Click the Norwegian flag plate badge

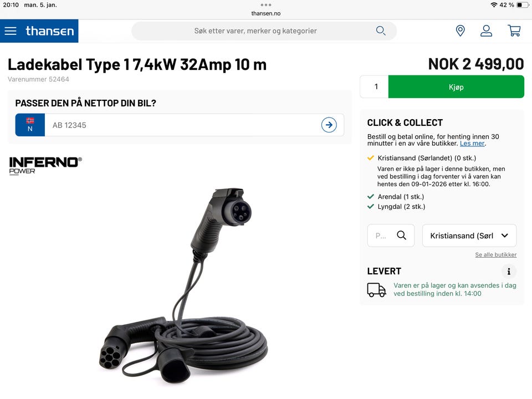[x=30, y=125]
